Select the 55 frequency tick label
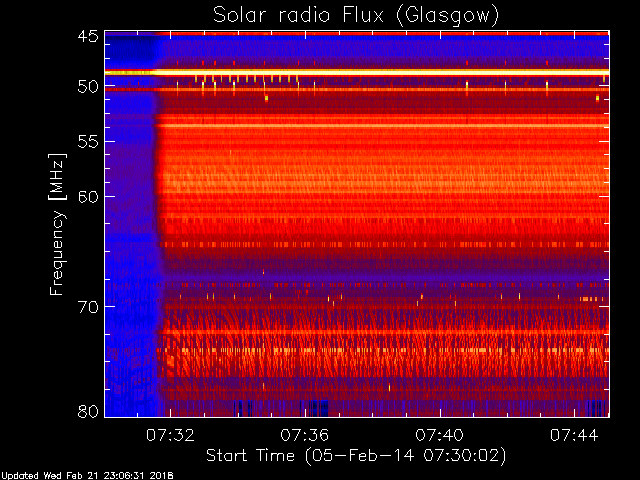 [88, 142]
